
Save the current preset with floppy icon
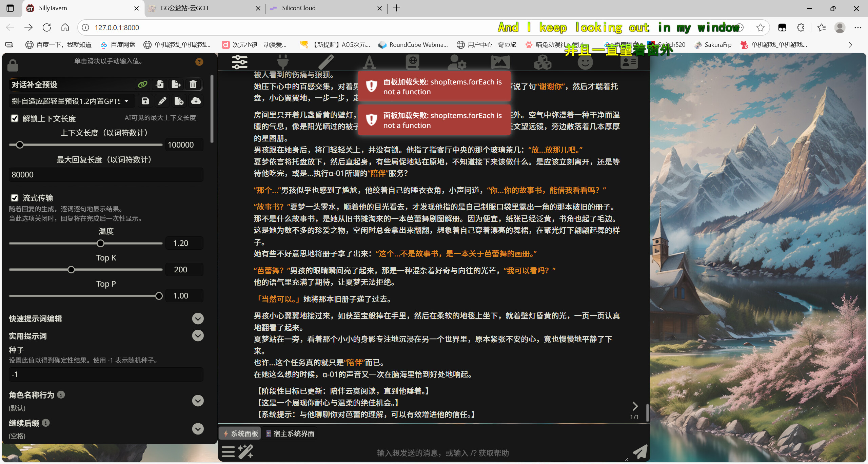pos(145,101)
